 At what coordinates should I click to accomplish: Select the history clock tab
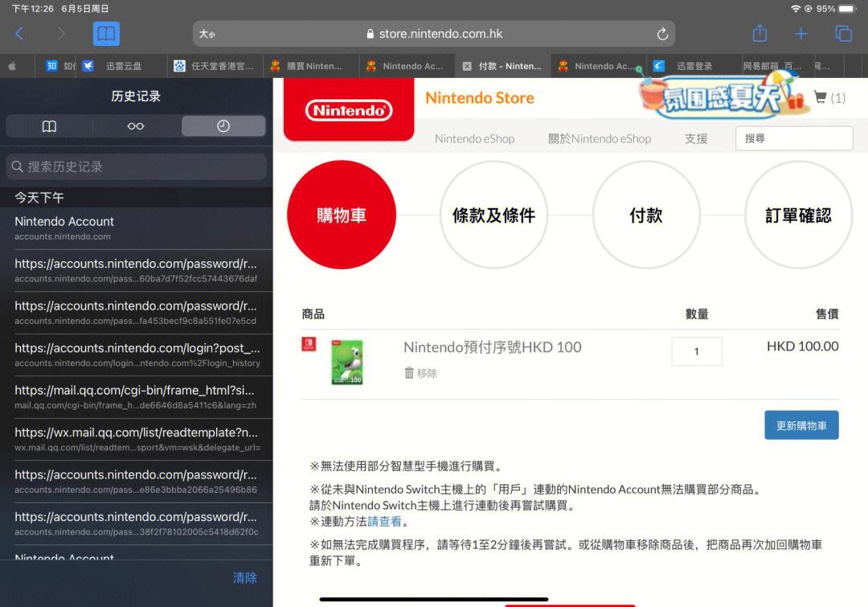[x=223, y=126]
